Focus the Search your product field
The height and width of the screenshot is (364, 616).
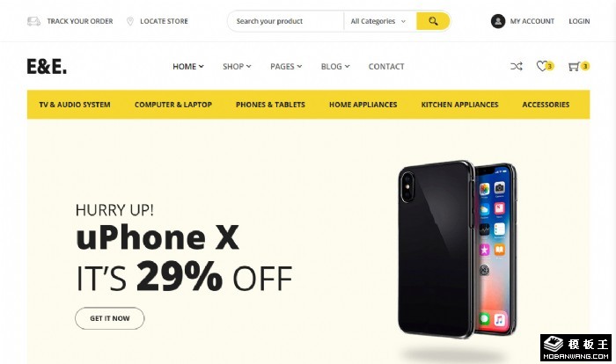285,21
